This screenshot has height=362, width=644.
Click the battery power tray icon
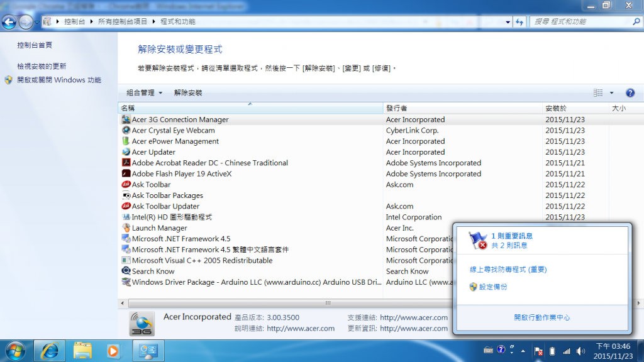[552, 351]
